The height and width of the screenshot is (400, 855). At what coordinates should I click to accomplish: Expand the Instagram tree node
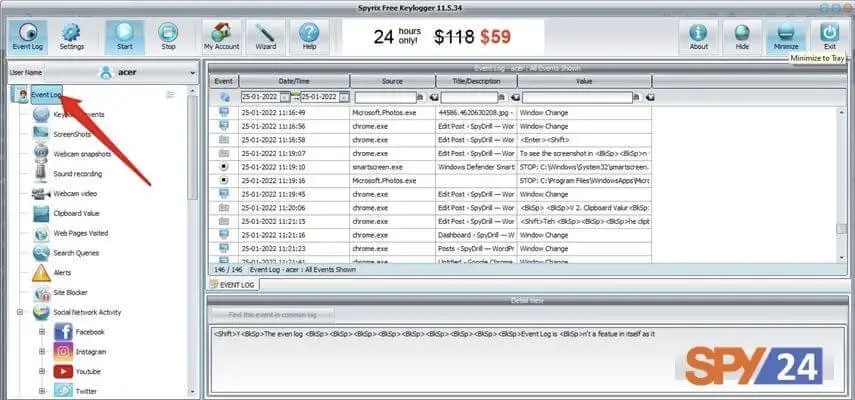pos(42,351)
